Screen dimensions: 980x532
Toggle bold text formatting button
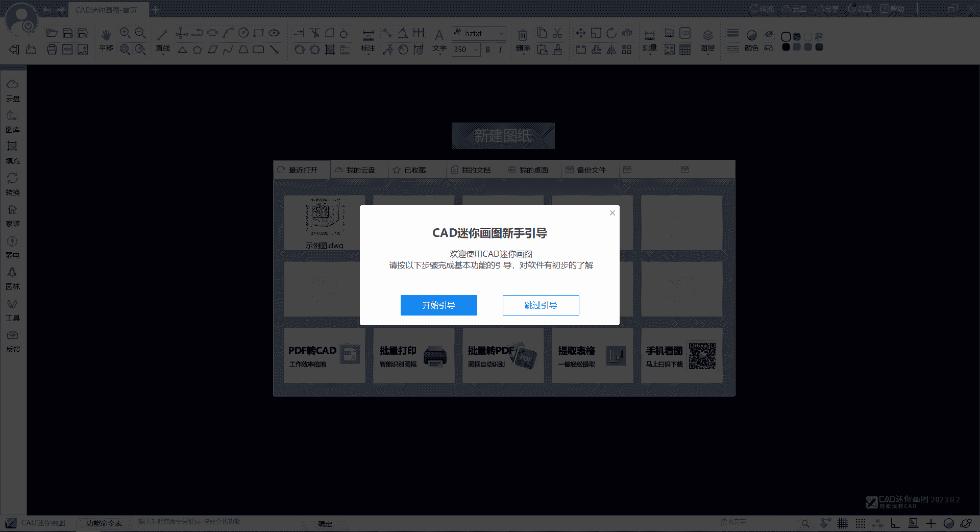pyautogui.click(x=488, y=50)
